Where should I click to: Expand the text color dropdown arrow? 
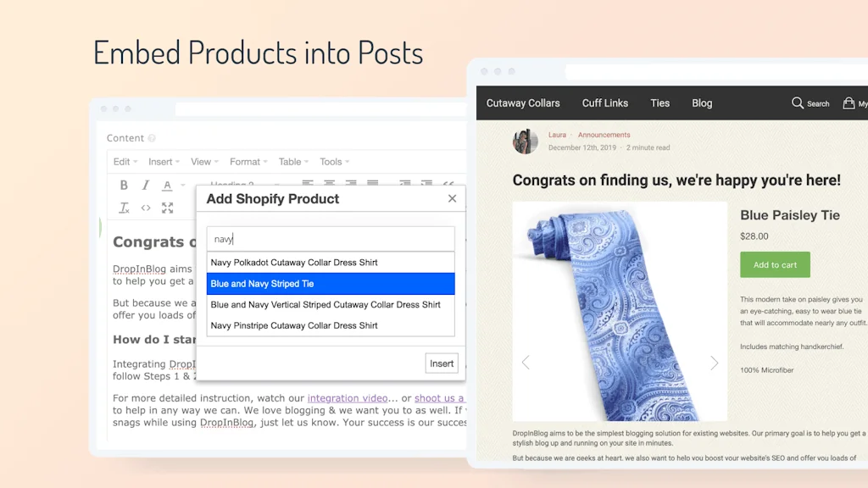[x=182, y=185]
